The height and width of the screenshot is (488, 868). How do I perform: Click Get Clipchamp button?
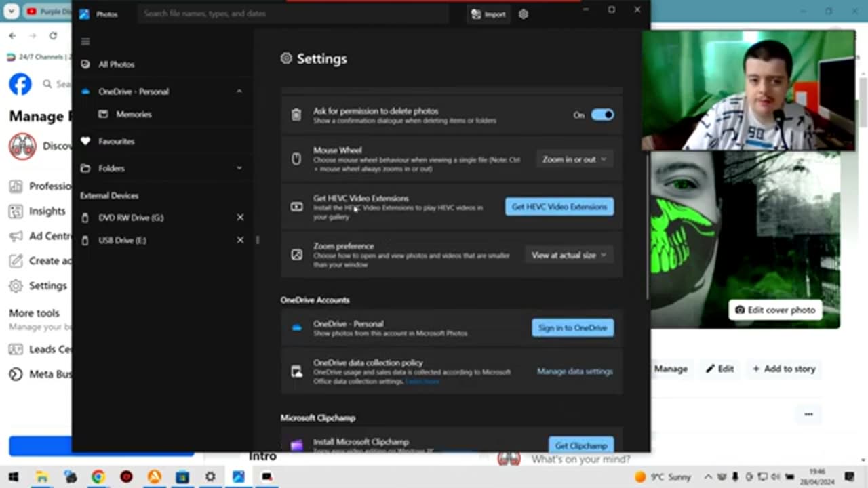coord(581,445)
